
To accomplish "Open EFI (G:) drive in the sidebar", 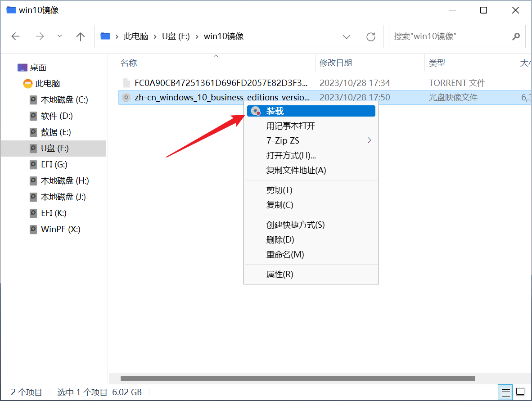I will (54, 165).
